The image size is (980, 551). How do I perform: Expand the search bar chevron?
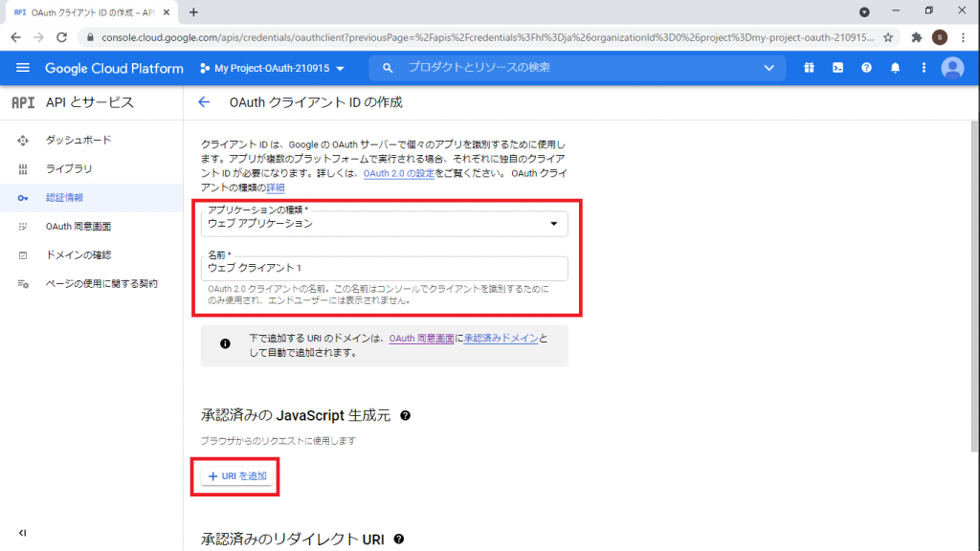click(768, 68)
